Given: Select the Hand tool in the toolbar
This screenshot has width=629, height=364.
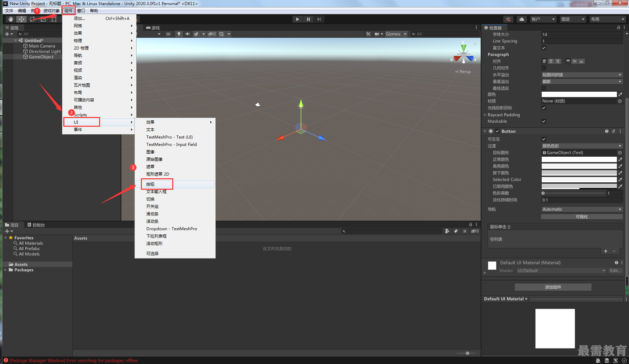Looking at the screenshot, I should tap(11, 19).
